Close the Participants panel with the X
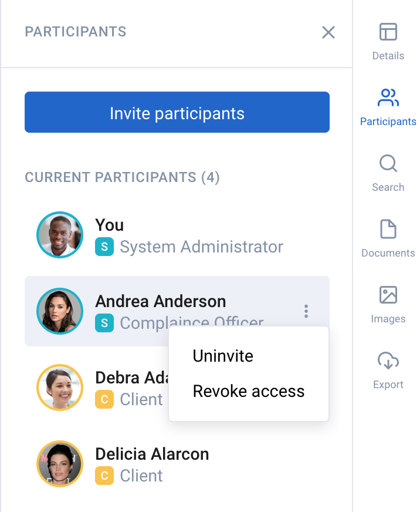420x512 pixels. click(x=328, y=32)
